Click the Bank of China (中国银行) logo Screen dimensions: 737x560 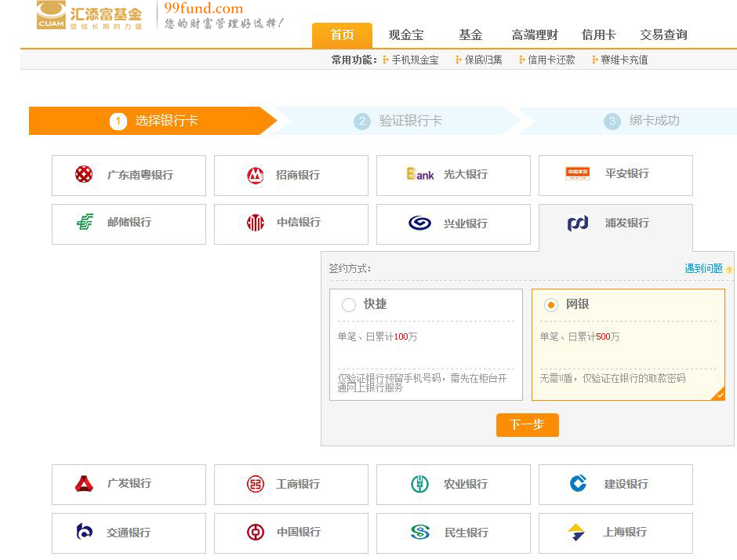(255, 533)
